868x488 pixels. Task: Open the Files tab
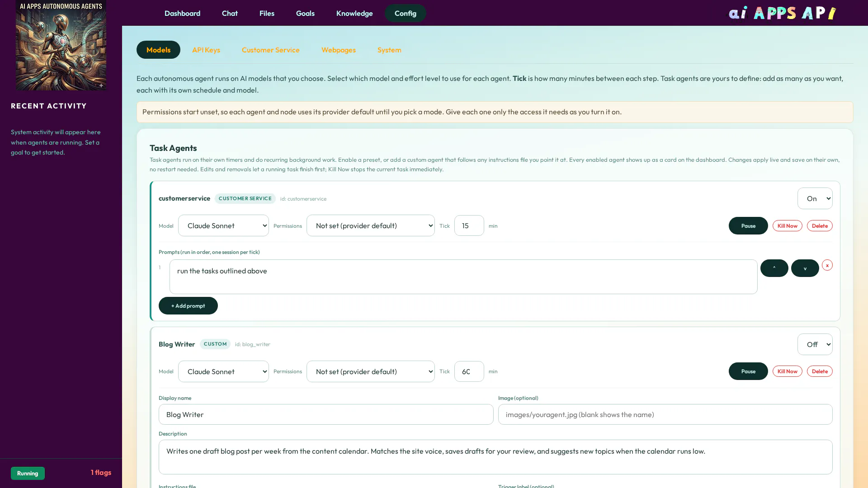(x=267, y=13)
